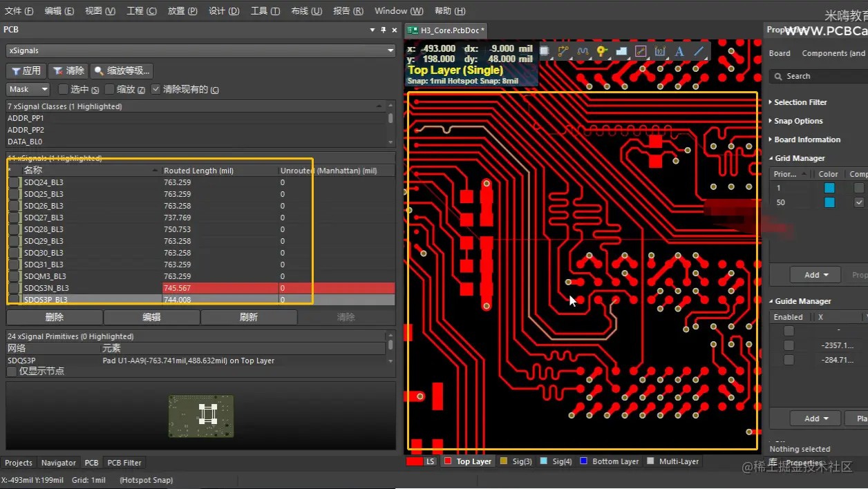868x489 pixels.
Task: Toggle the 缩放 zoom checkbox
Action: [x=110, y=89]
